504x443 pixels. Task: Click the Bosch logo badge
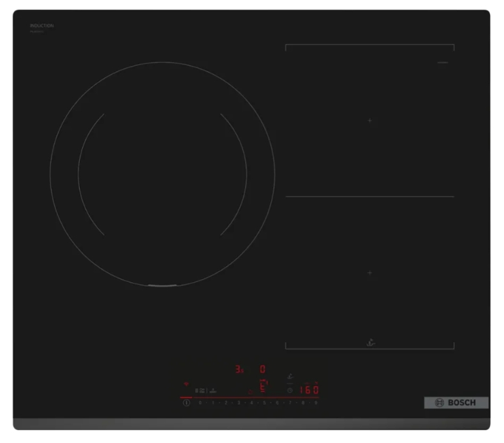tap(456, 403)
